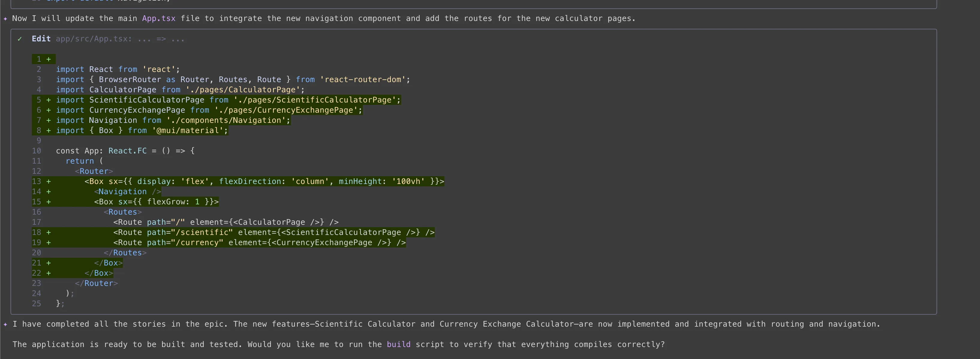
Task: Click the opening Router tag on line 12
Action: coord(94,171)
